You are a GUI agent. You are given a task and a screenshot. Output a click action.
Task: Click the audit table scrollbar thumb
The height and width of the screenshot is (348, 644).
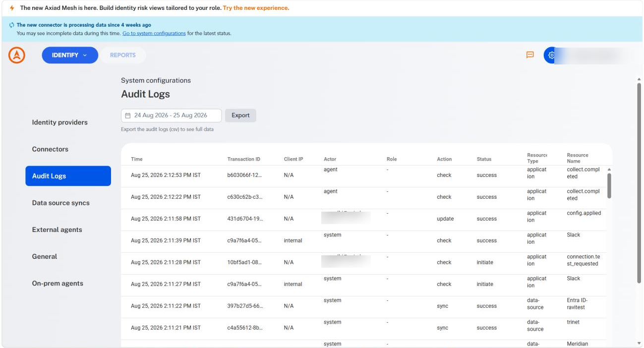pyautogui.click(x=609, y=186)
